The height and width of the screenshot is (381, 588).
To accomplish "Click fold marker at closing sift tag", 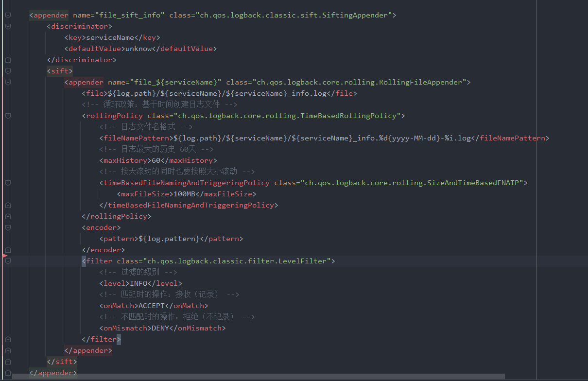I will (8, 362).
